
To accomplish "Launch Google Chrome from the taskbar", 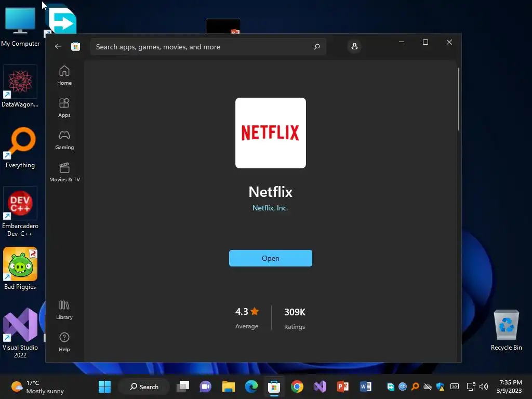I will click(x=297, y=387).
